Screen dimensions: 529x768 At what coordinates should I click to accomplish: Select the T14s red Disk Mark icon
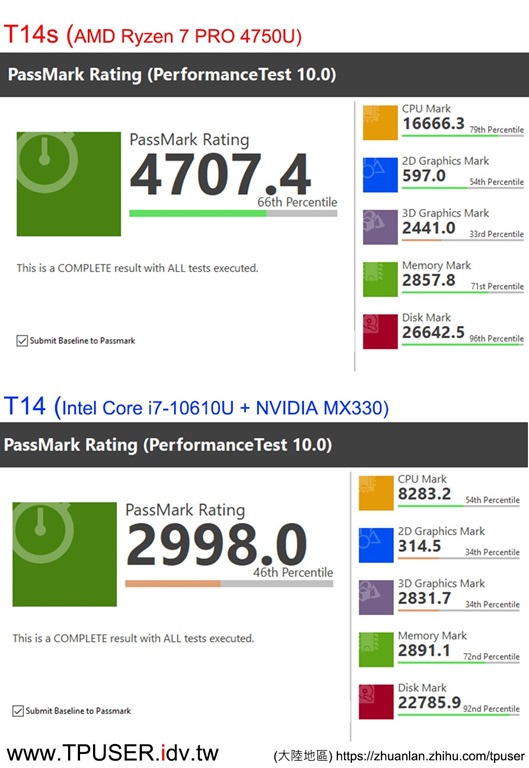click(x=380, y=332)
